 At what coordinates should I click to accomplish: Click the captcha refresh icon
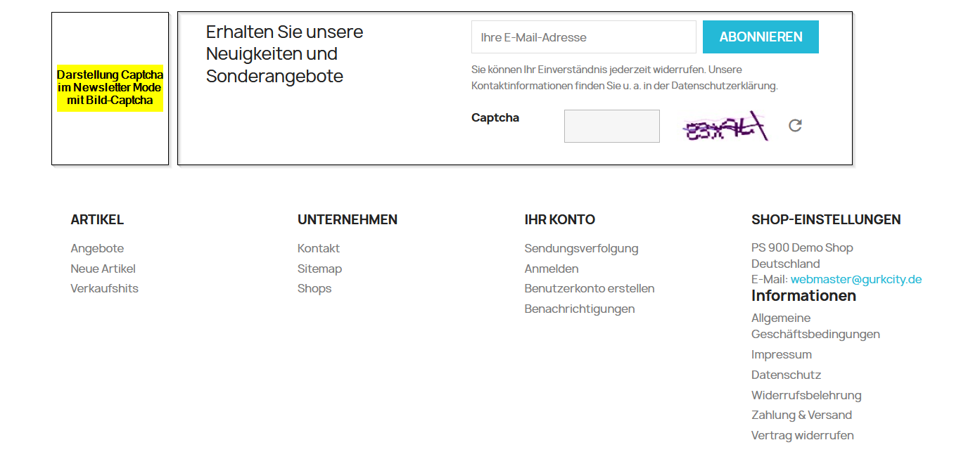tap(795, 126)
